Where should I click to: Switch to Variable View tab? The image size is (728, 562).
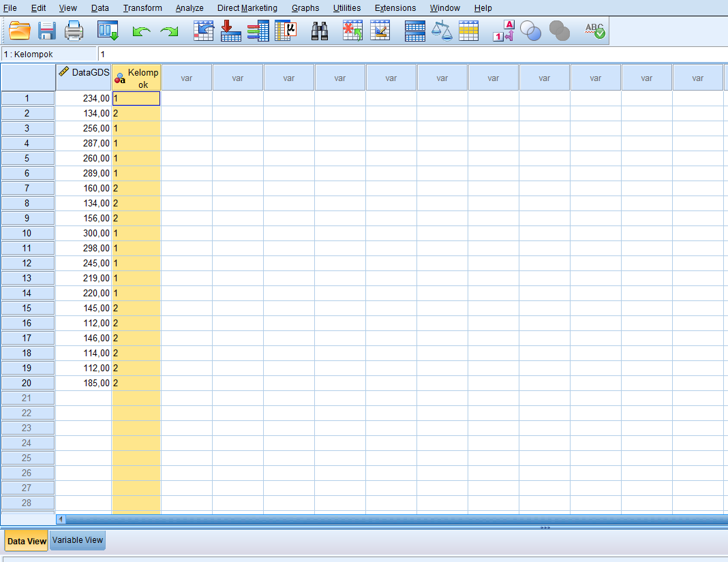(x=78, y=540)
